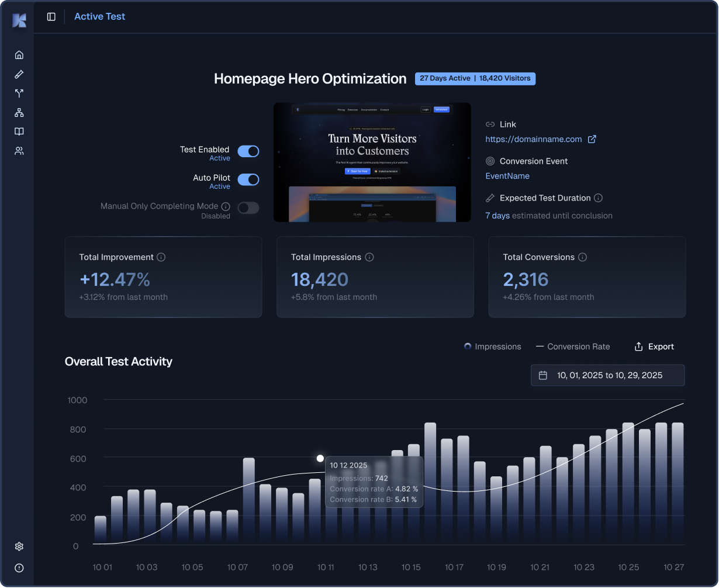This screenshot has width=719, height=588.
Task: Select the Active Test tab
Action: tap(99, 16)
